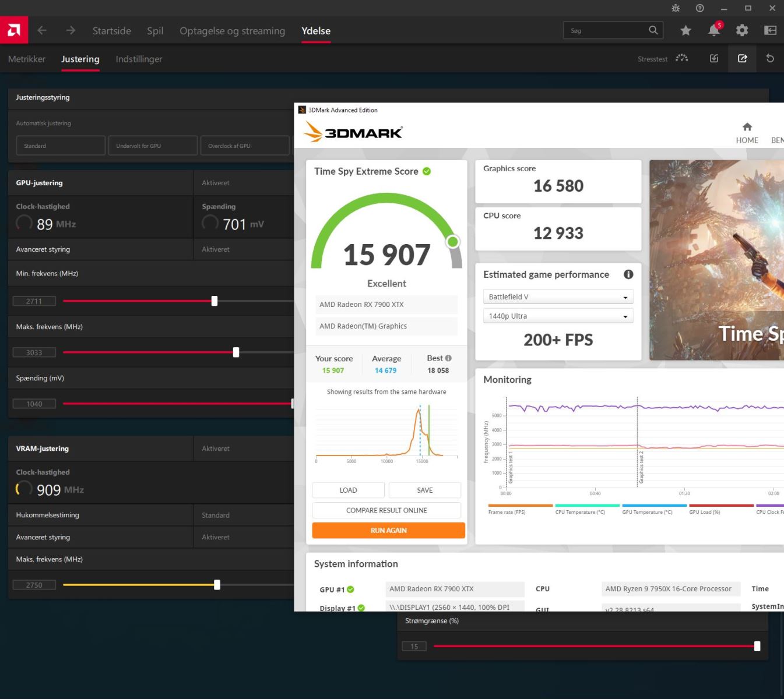The image size is (784, 699).
Task: Open the help question mark icon
Action: (700, 8)
